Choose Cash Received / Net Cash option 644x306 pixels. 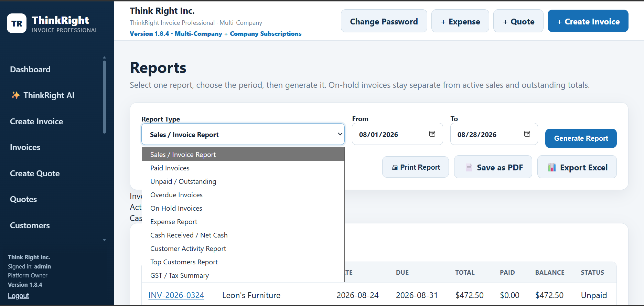[x=243, y=235]
